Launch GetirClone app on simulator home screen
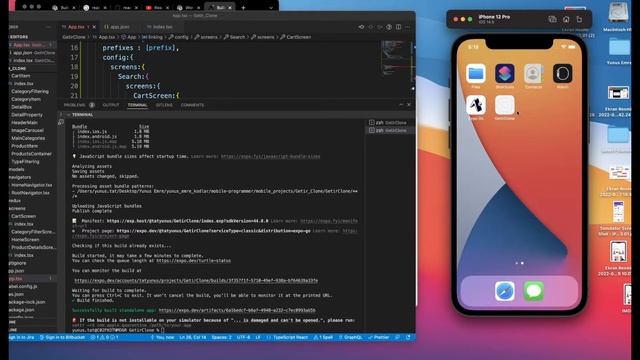Screen dimensions: 640x360 tap(504, 105)
